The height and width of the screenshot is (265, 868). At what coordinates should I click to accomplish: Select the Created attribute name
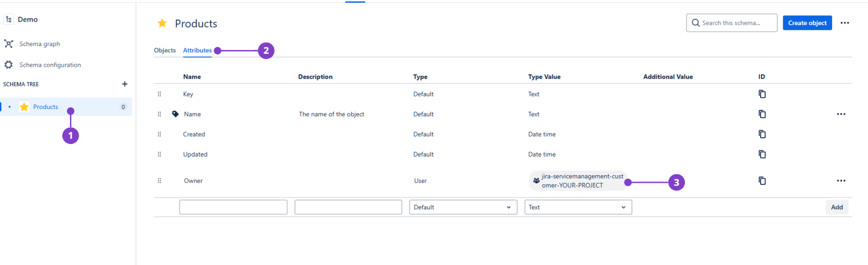194,134
